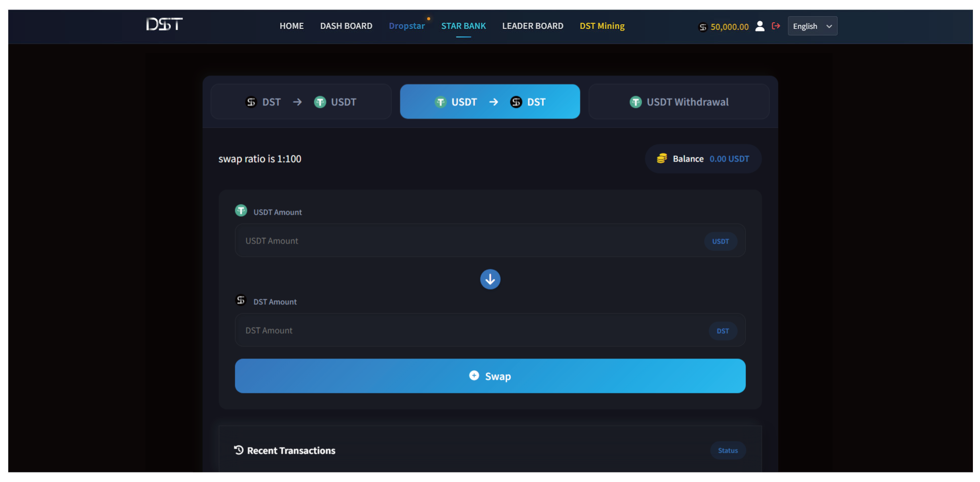
Task: Open the LEADER BOARD page
Action: click(533, 26)
